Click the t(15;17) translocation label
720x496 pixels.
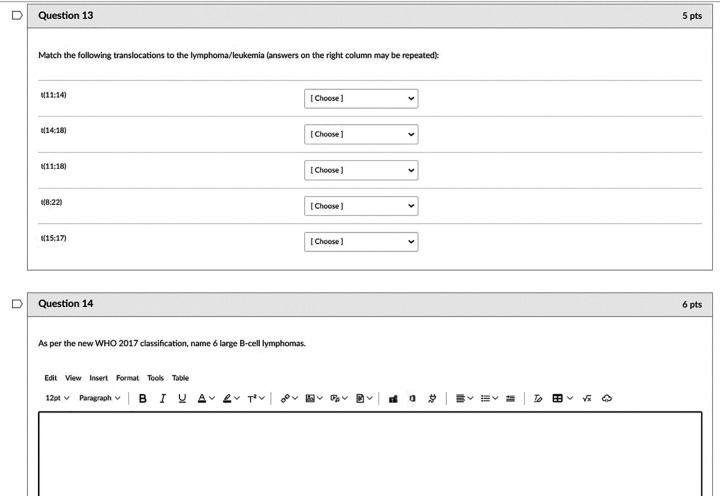(x=54, y=238)
